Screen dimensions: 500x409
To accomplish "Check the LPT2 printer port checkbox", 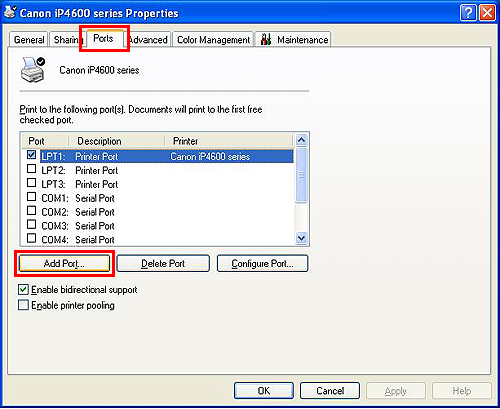I will [31, 169].
